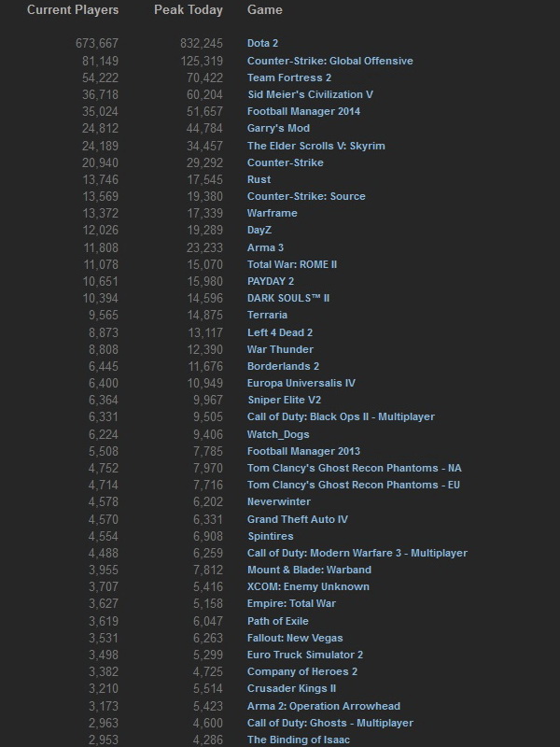Open Counter-Strike: Source link
The image size is (560, 747).
(x=306, y=196)
